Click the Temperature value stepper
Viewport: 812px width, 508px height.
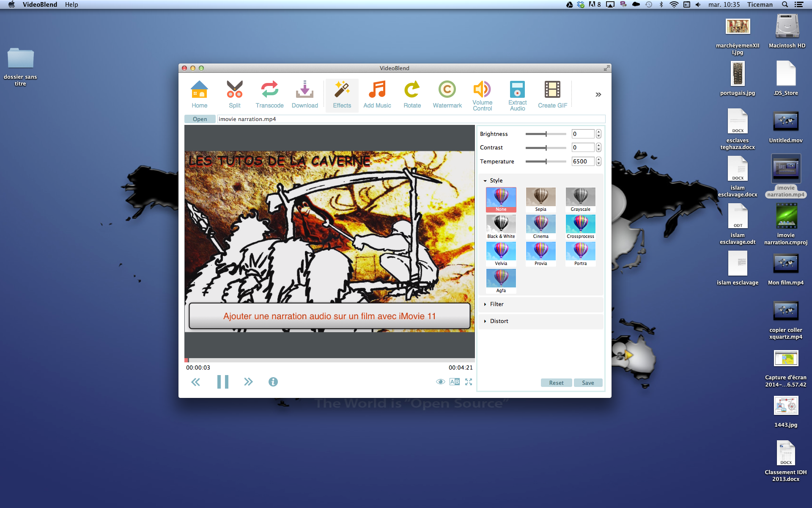click(598, 161)
